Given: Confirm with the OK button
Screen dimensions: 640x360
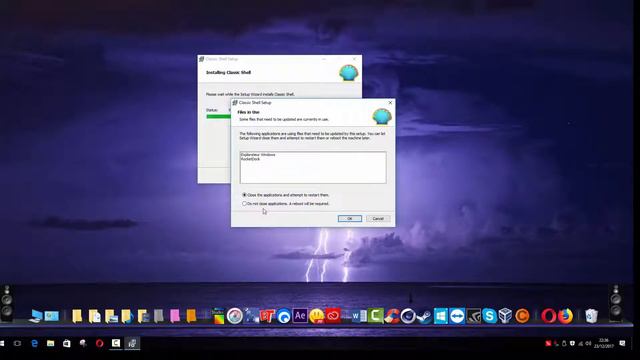Looking at the screenshot, I should (x=350, y=218).
